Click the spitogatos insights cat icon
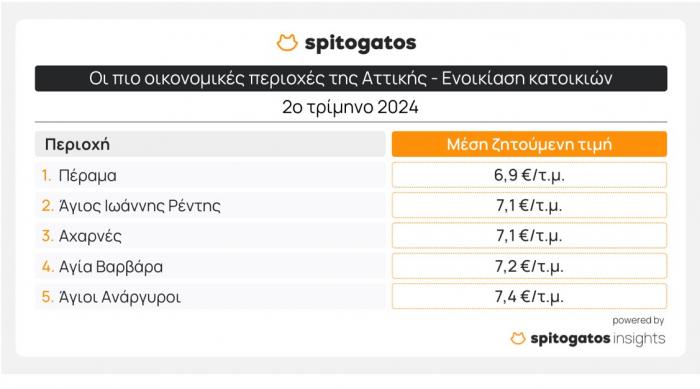The width and height of the screenshot is (700, 389). pyautogui.click(x=518, y=339)
